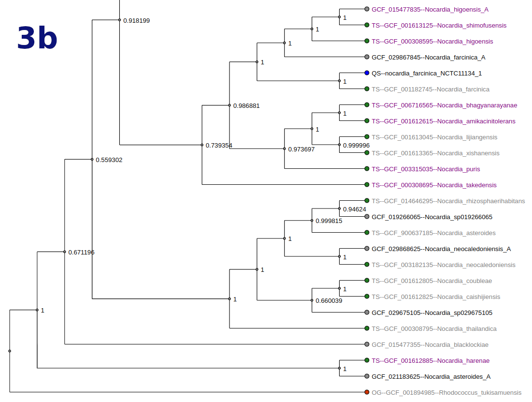Collapse the internal node labeled 0.559302
Image resolution: width=532 pixels, height=402 pixels.
92,159
